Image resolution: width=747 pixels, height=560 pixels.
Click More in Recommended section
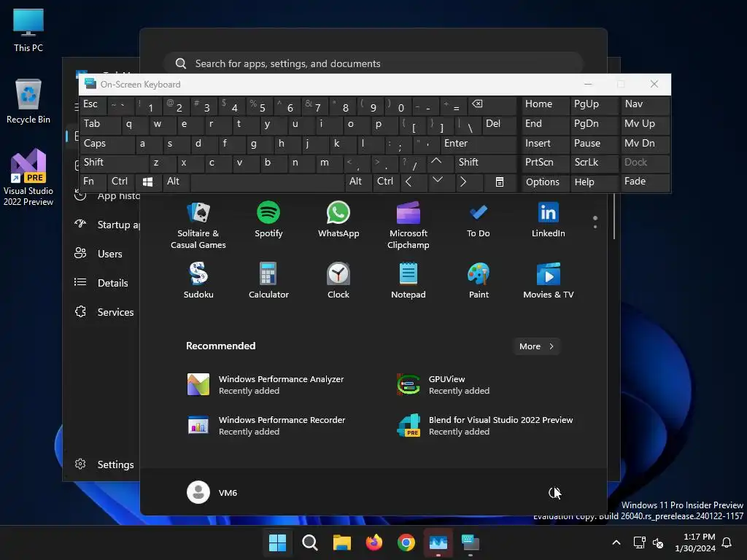pos(536,346)
